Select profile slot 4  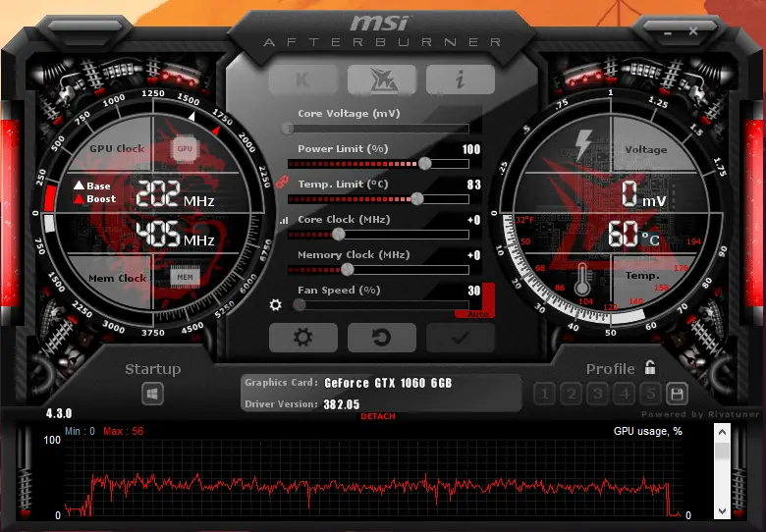[x=624, y=394]
